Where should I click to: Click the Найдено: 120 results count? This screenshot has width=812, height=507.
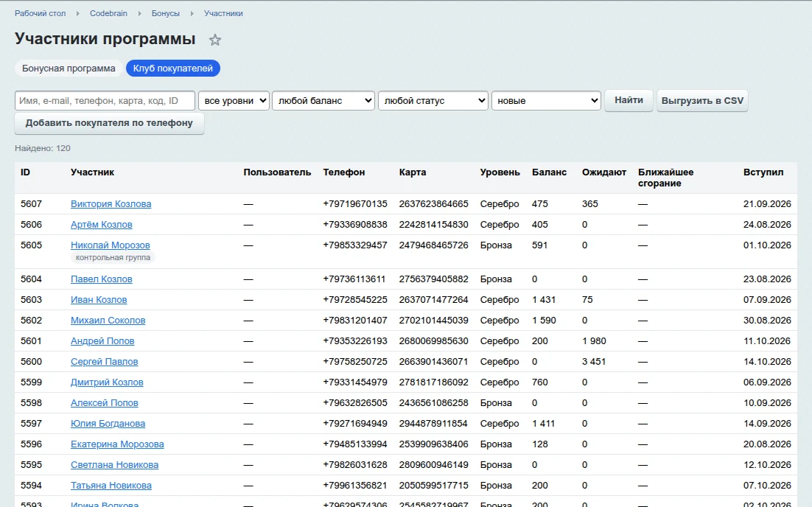pyautogui.click(x=43, y=148)
